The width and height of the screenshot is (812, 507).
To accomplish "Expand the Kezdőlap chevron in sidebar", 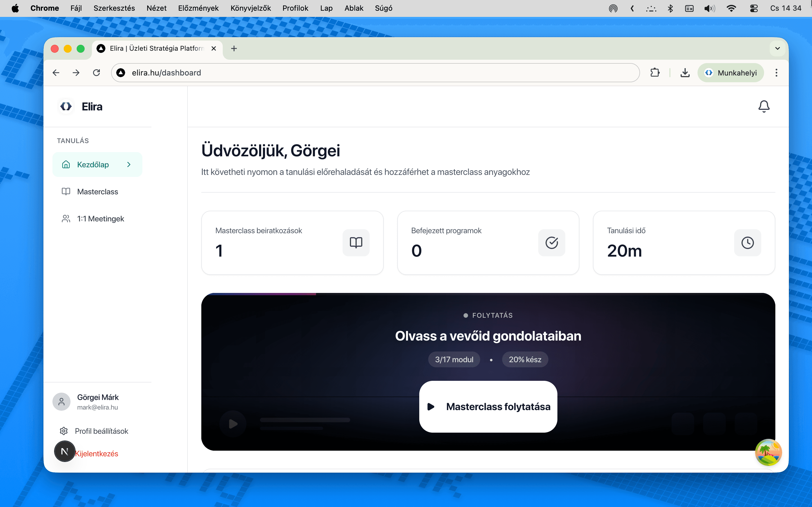I will tap(129, 164).
